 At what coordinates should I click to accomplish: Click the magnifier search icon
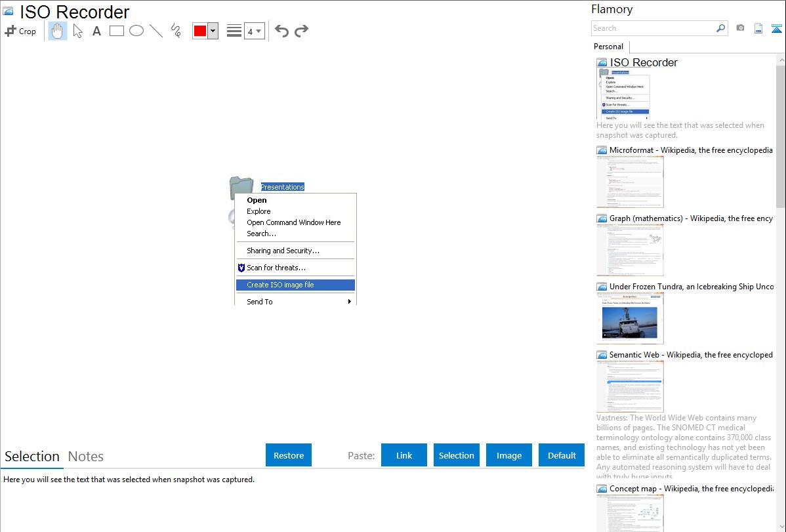point(720,28)
